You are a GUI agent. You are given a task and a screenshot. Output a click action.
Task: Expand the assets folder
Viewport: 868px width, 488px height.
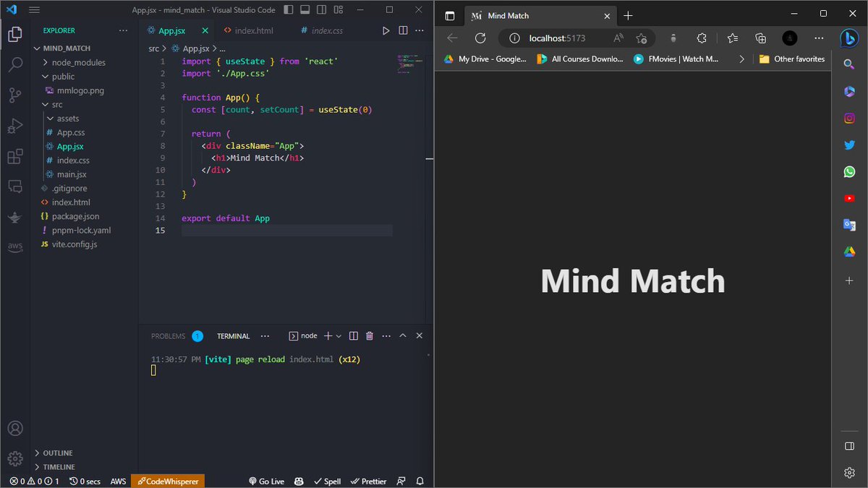pos(68,119)
